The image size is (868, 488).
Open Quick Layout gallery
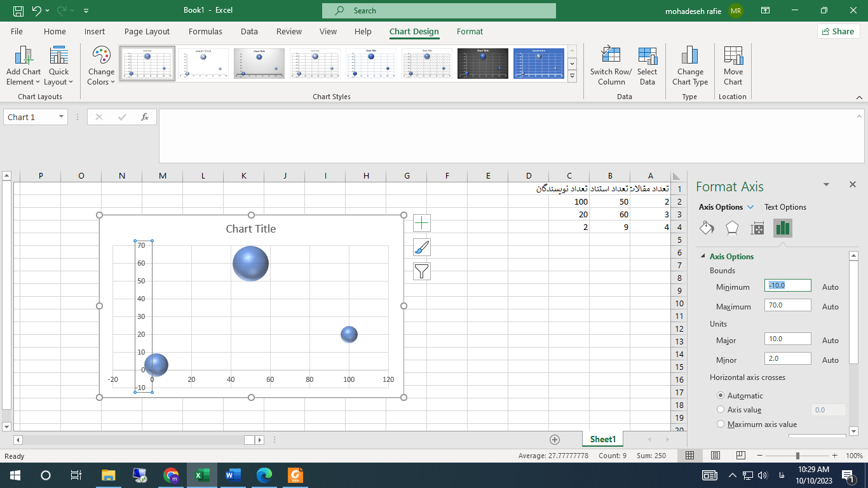59,66
